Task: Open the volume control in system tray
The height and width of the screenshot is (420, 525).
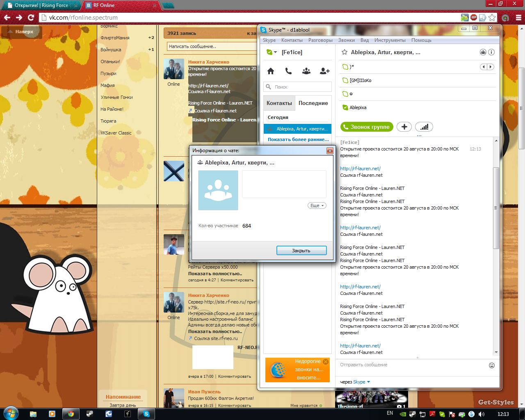Action: [482, 414]
